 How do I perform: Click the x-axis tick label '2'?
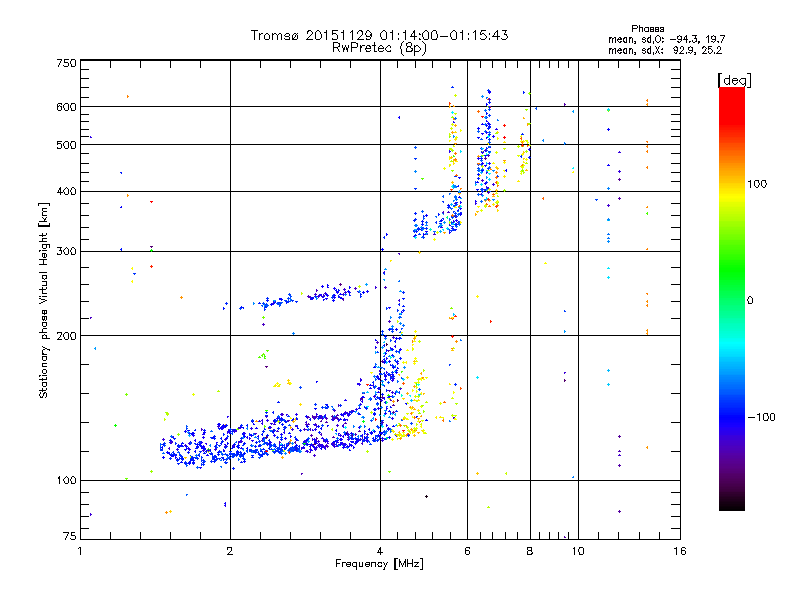click(230, 551)
